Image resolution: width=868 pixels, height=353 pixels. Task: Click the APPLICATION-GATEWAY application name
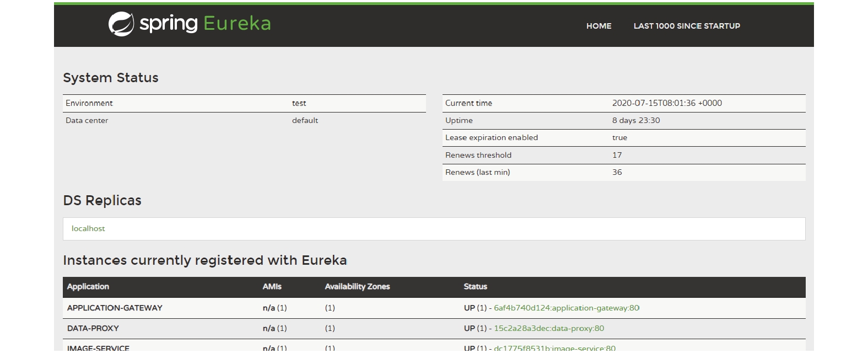(115, 308)
